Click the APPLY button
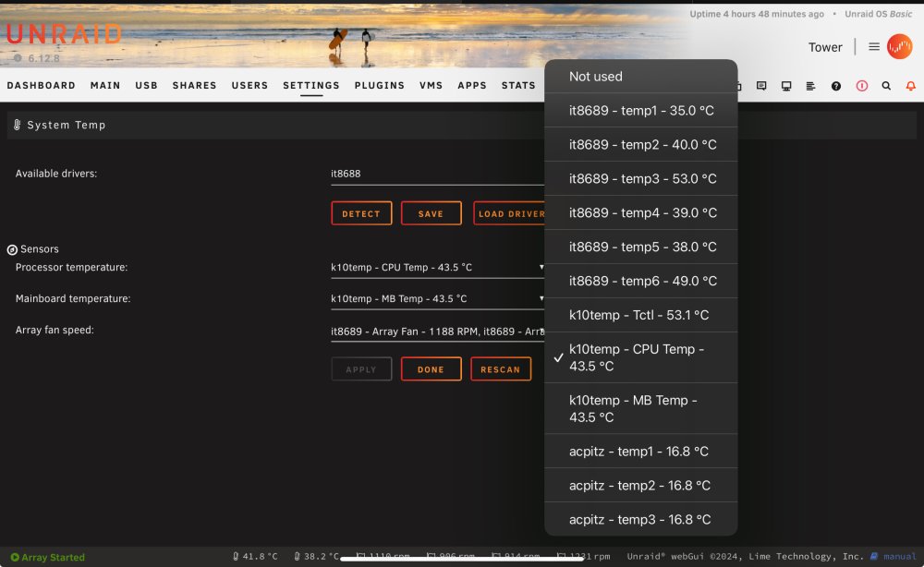Screen dimensions: 924x567 click(x=361, y=369)
